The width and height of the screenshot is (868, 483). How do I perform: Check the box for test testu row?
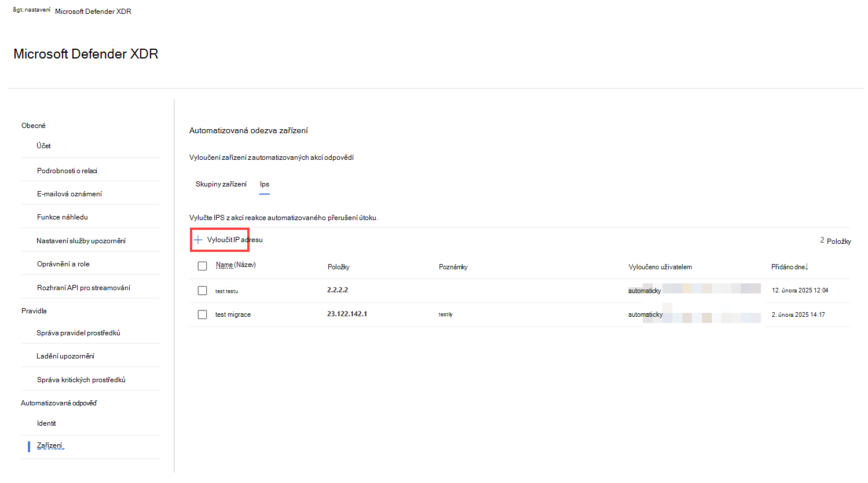coord(202,291)
